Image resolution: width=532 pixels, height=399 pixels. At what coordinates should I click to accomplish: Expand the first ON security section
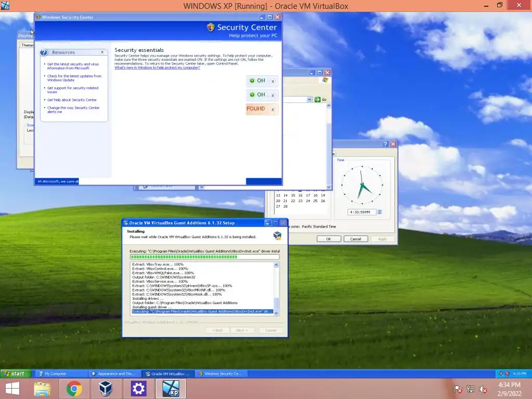pyautogui.click(x=273, y=81)
